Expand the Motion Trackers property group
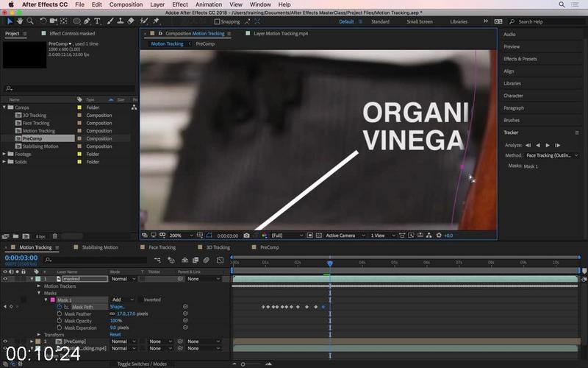Image resolution: width=588 pixels, height=368 pixels. pos(39,286)
